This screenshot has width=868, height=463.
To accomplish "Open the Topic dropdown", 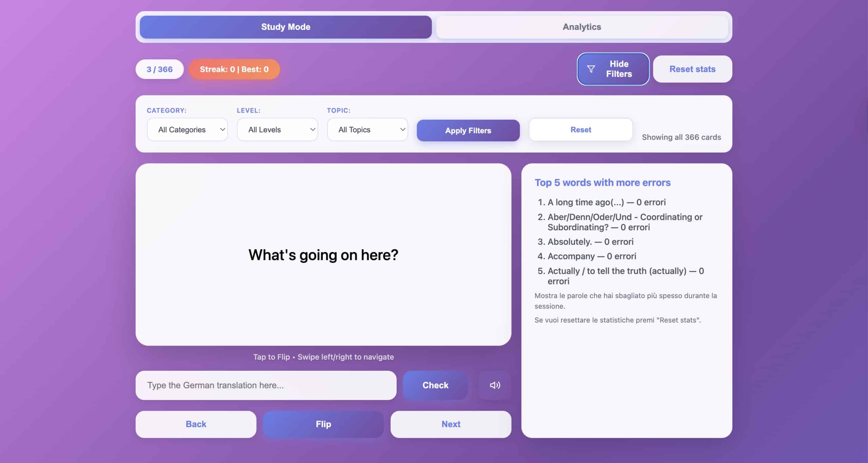I will [368, 130].
